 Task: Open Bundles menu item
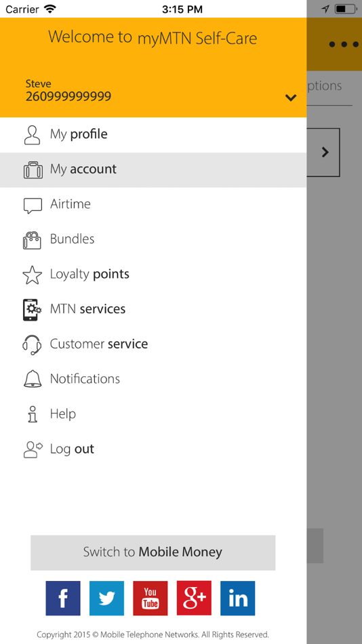[153, 239]
